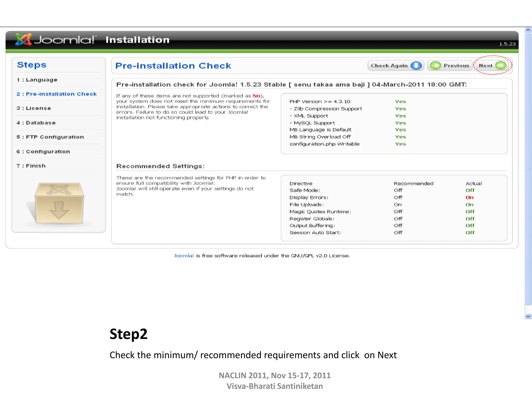Click 'Zlib Compression Support' row
The width and height of the screenshot is (532, 399).
click(348, 109)
